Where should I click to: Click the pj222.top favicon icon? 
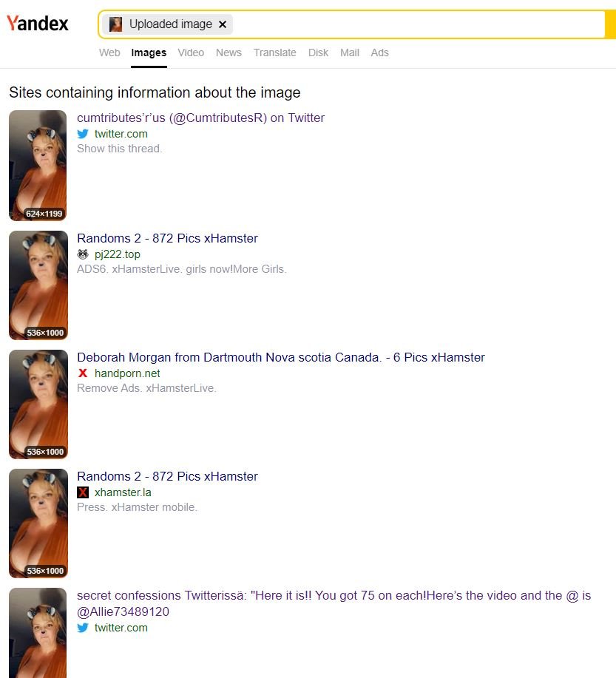(x=83, y=254)
